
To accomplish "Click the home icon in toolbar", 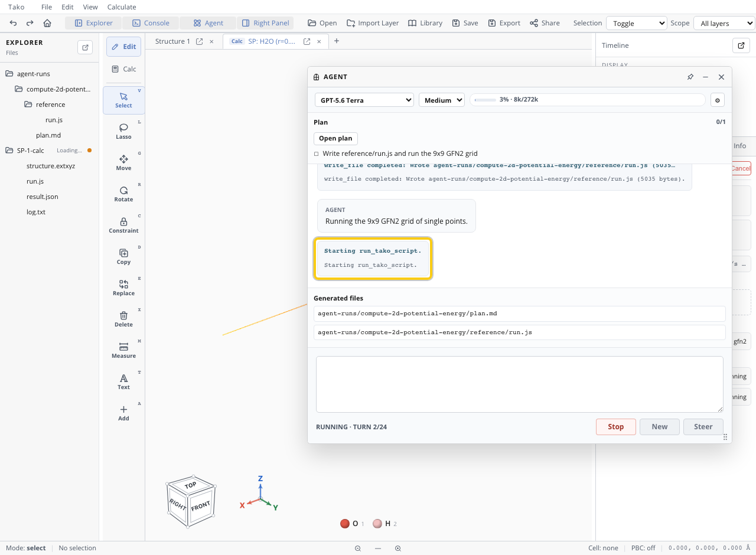I will click(47, 23).
